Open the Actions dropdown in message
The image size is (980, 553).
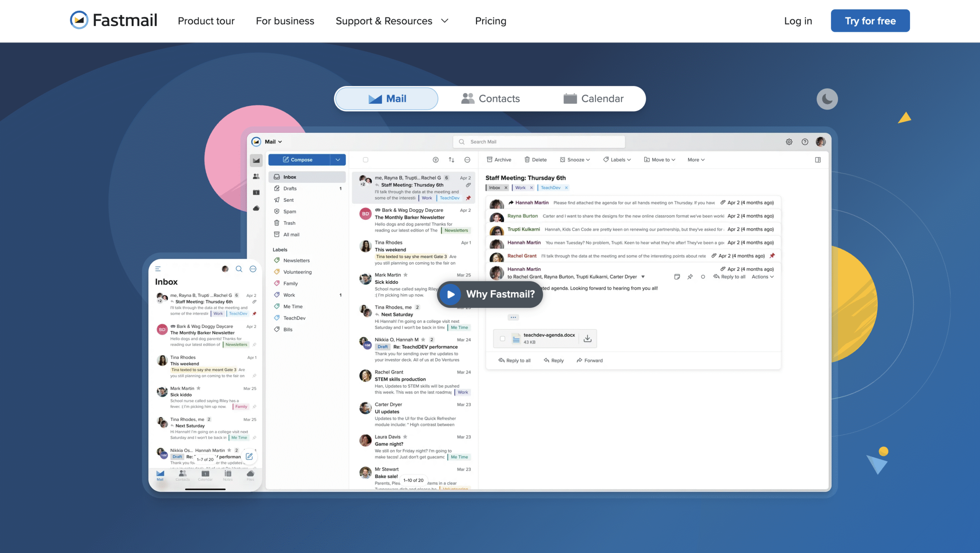(762, 276)
